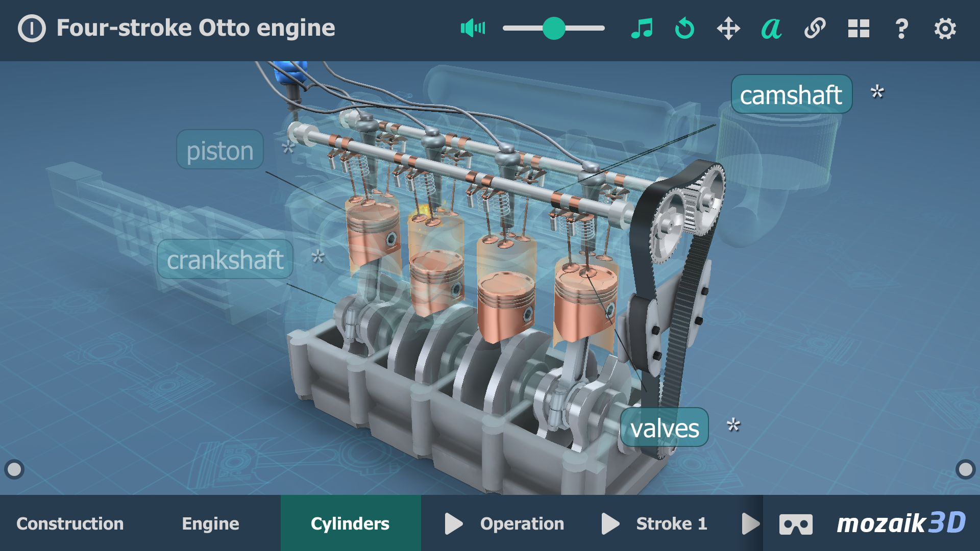This screenshot has height=551, width=980.
Task: Click the VR goggles icon
Action: (x=796, y=524)
